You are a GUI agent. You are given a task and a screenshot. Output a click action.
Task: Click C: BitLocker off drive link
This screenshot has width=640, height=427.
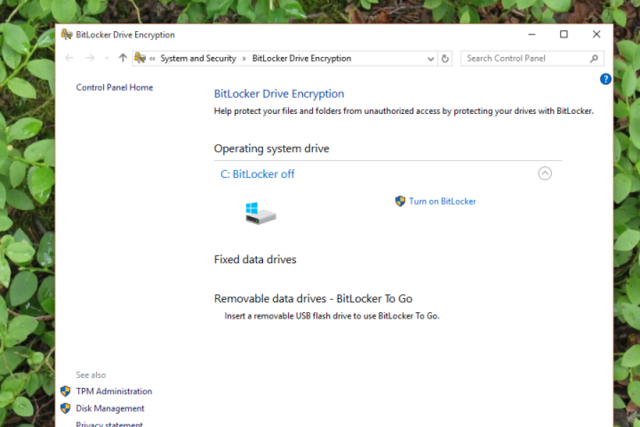[x=257, y=174]
